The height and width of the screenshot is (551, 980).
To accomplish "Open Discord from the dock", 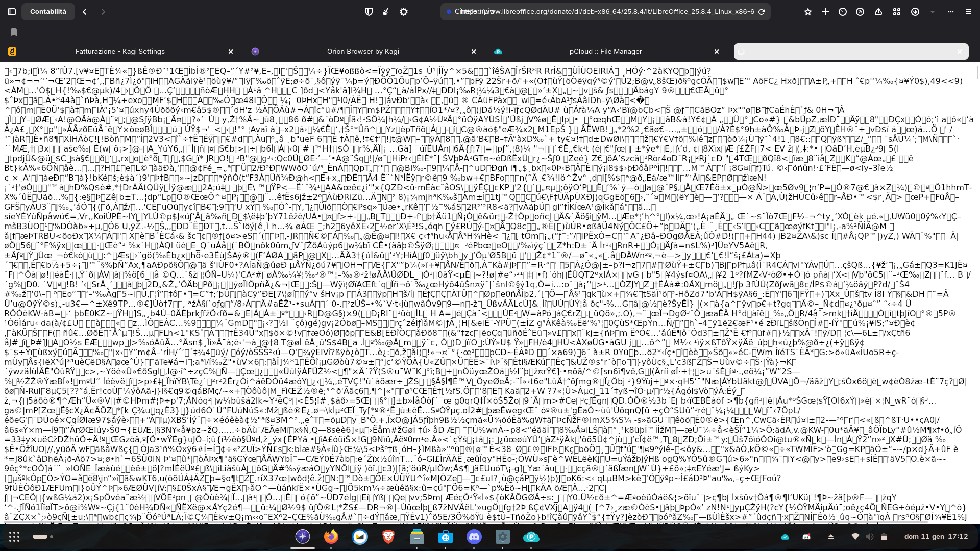I will coord(474,537).
